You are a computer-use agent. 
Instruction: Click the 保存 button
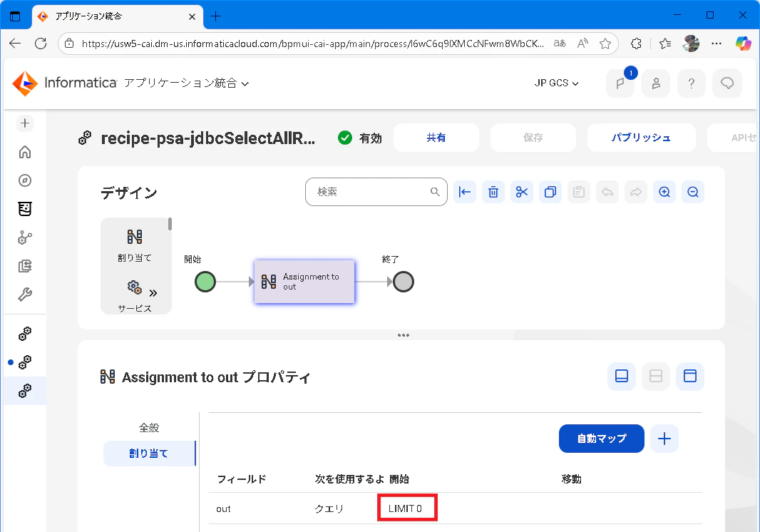click(533, 138)
